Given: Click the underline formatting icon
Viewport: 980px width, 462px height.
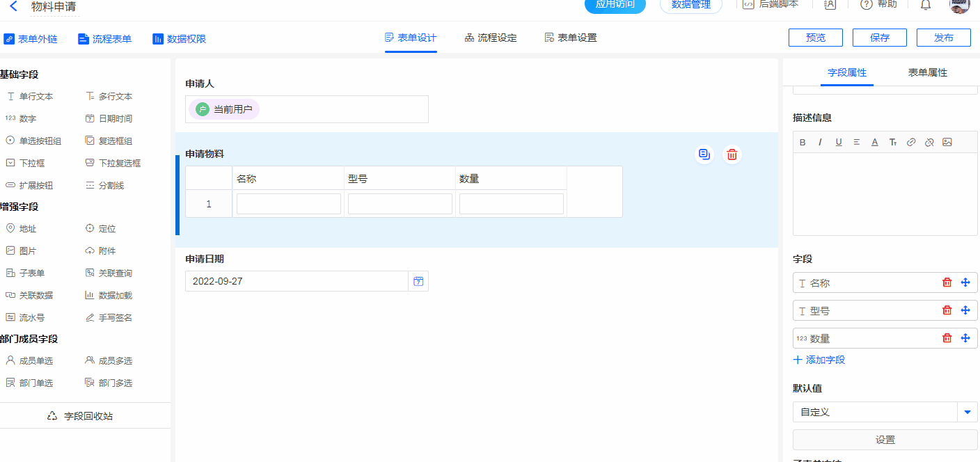Looking at the screenshot, I should tap(839, 142).
